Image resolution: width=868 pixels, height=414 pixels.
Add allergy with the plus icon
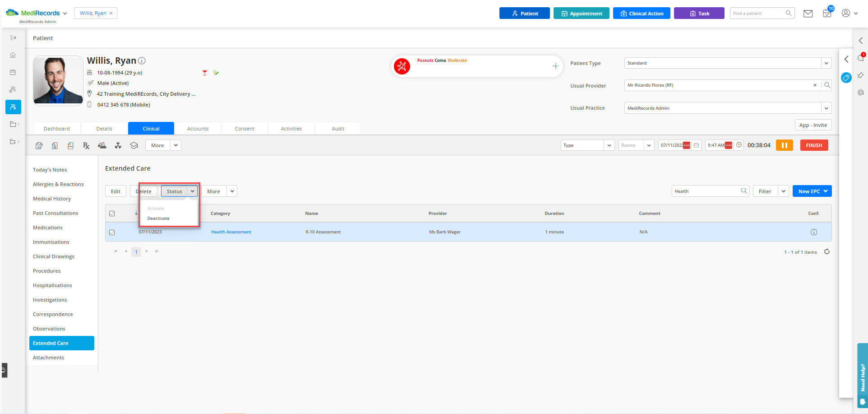pyautogui.click(x=555, y=66)
